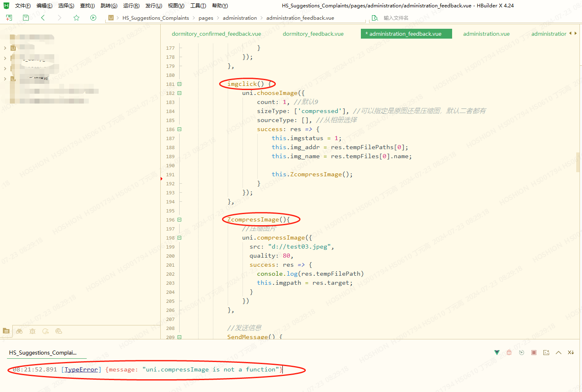The image size is (582, 392).
Task: Click the new file toolbar icon
Action: [x=9, y=18]
